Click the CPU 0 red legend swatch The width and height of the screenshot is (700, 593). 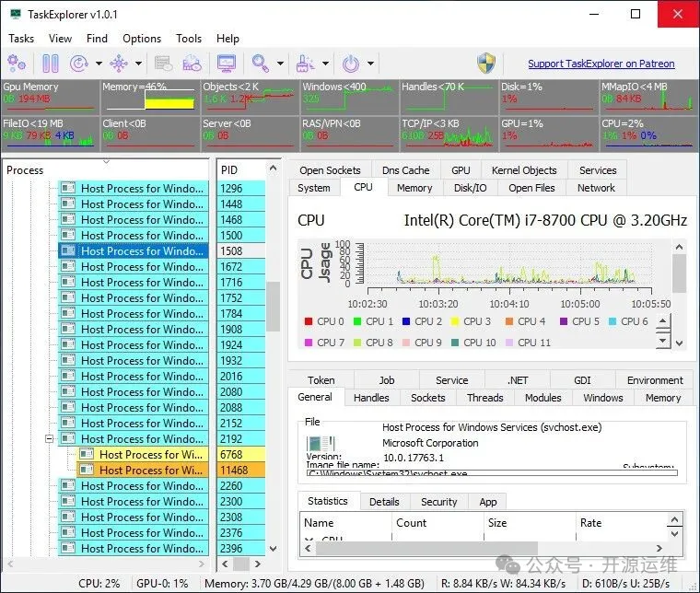pyautogui.click(x=309, y=321)
